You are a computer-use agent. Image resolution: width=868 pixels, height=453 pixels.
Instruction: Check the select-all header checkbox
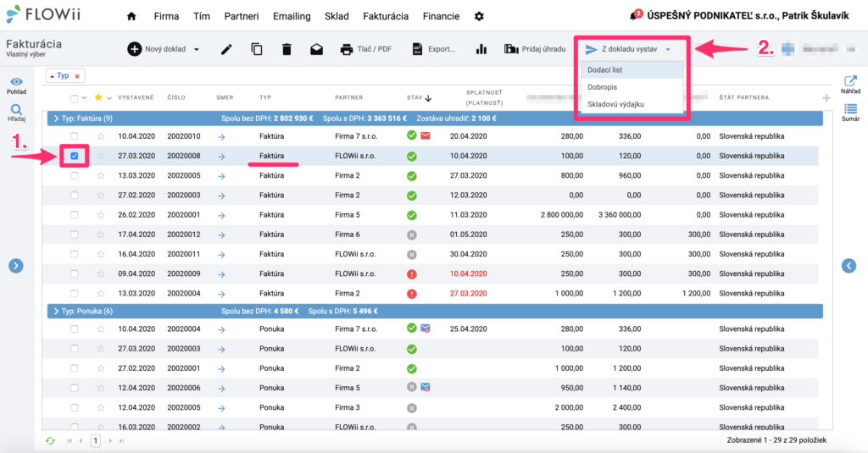click(75, 98)
